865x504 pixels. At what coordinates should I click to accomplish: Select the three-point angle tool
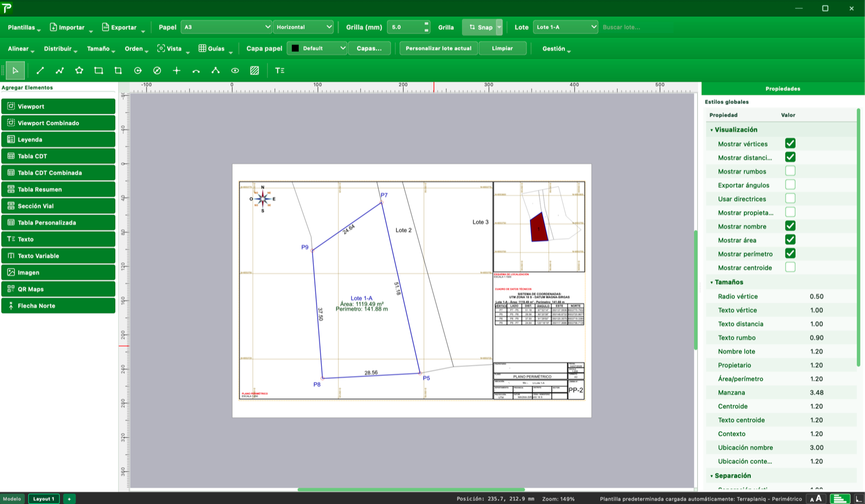(215, 70)
